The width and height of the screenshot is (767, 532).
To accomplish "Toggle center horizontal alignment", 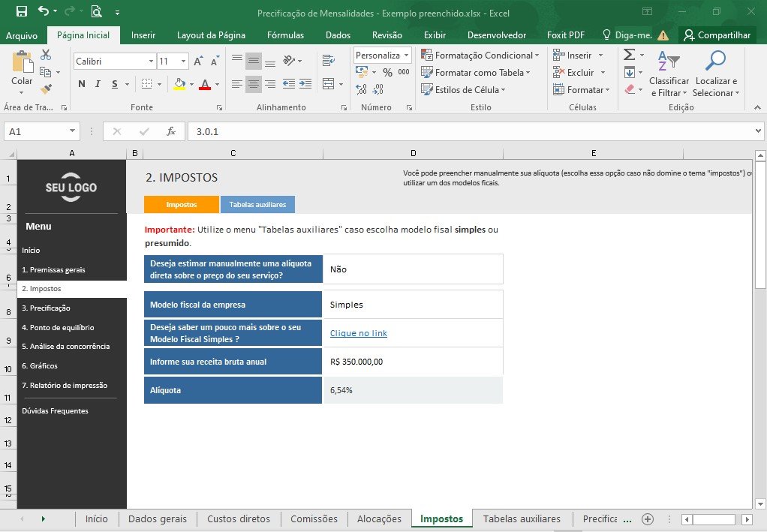I will point(254,84).
